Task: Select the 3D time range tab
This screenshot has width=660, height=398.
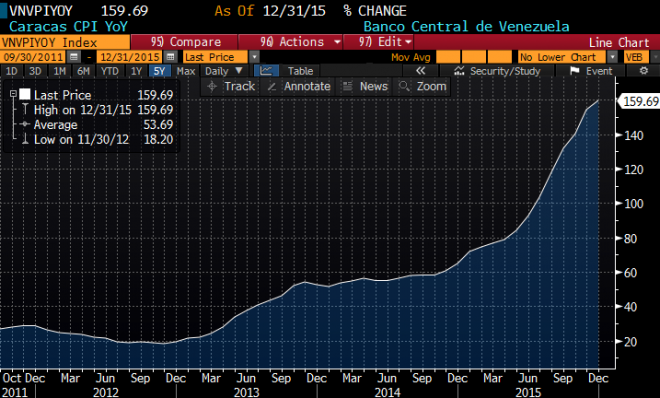Action: (35, 71)
